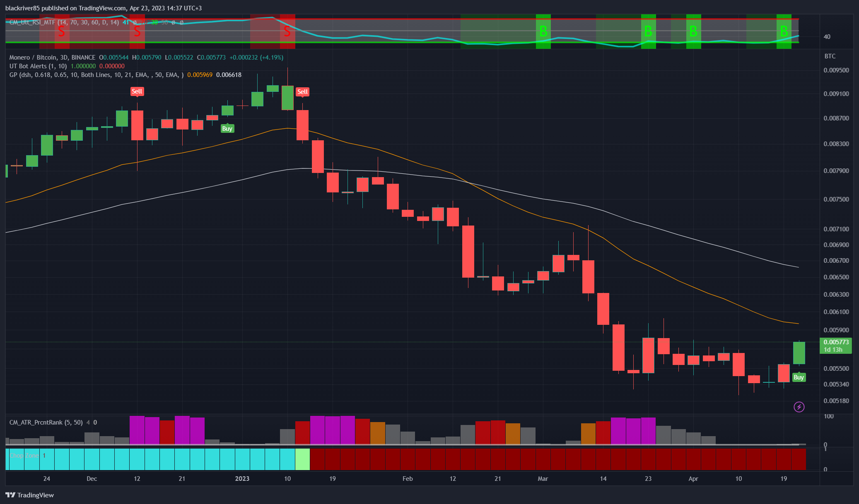Click the 0.009500 price axis label
The image size is (859, 504).
[x=836, y=70]
